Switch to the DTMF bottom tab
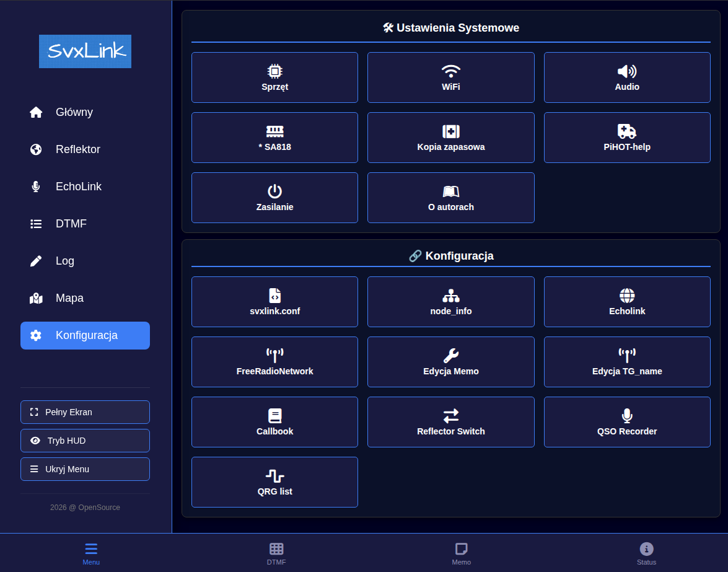This screenshot has width=728, height=572. (x=276, y=553)
